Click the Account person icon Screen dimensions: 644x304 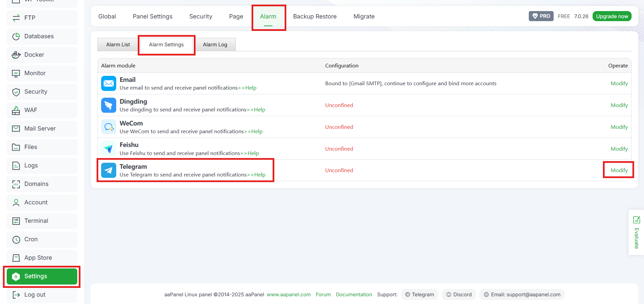tap(16, 202)
